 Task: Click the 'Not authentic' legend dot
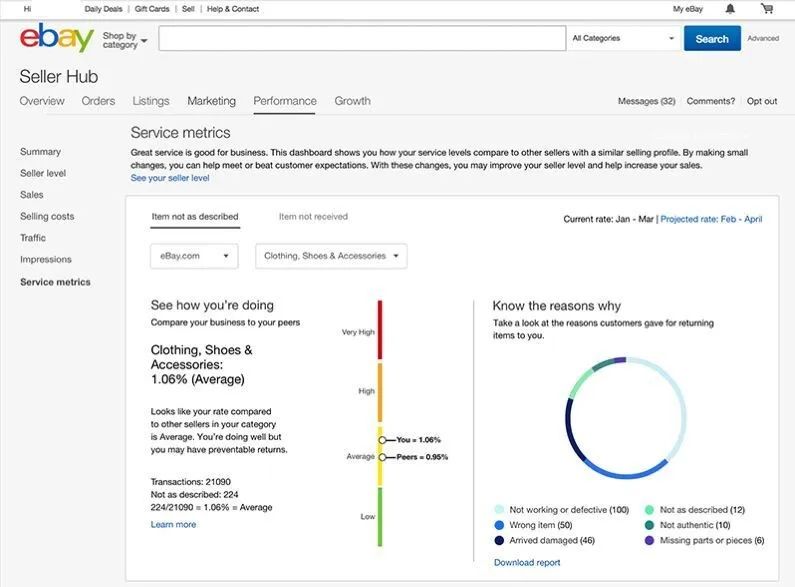(649, 525)
